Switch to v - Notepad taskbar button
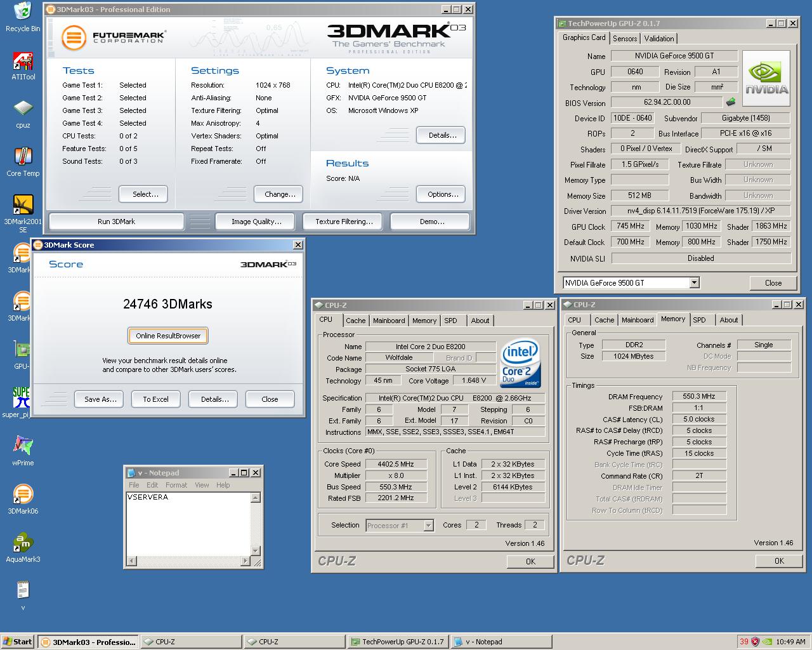The width and height of the screenshot is (812, 650). 501,642
